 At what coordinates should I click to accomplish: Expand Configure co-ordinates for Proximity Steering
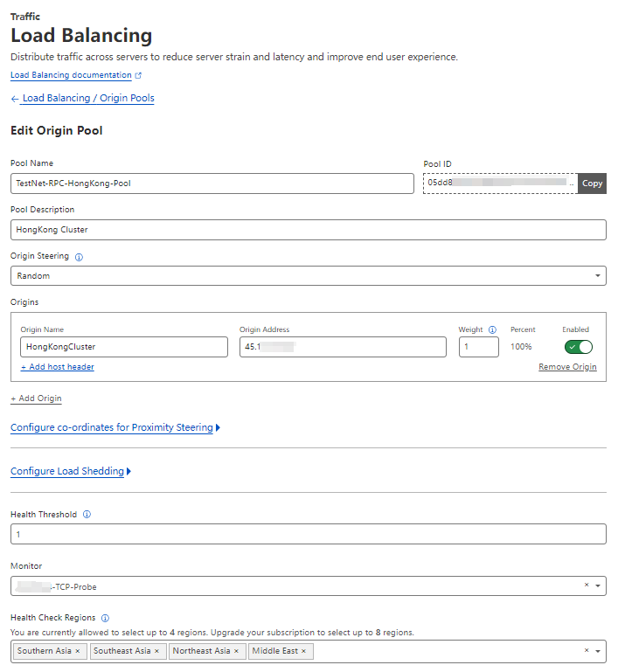coord(115,428)
